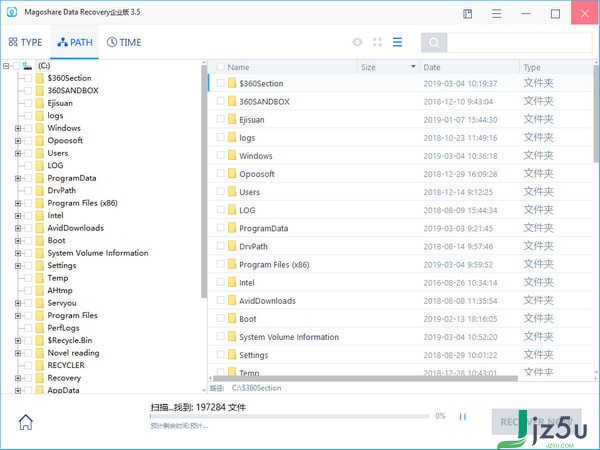Click folder icon of Windows in file list
Image resolution: width=600 pixels, height=450 pixels.
click(232, 155)
